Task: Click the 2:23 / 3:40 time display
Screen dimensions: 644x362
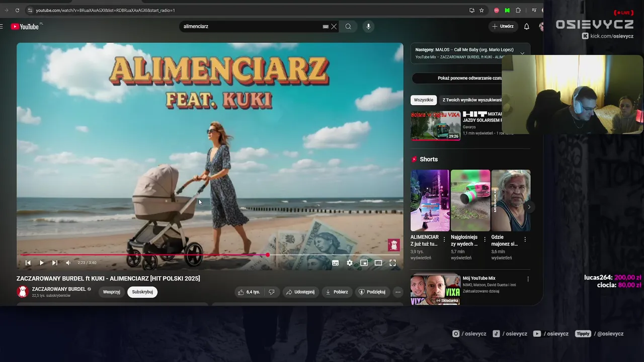Action: click(x=87, y=262)
